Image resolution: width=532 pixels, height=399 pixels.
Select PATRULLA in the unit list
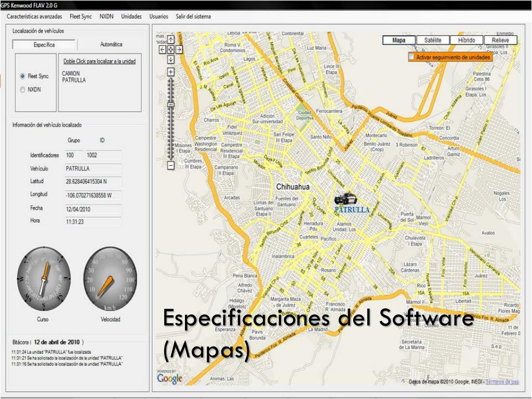[x=74, y=80]
